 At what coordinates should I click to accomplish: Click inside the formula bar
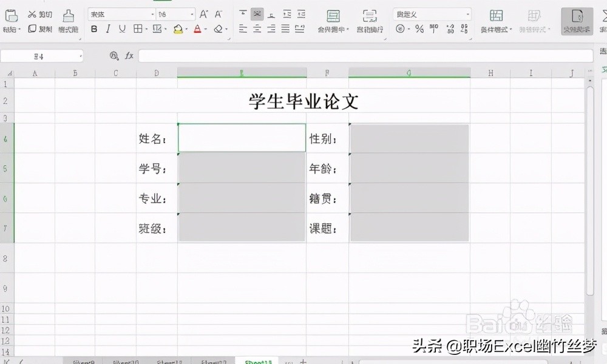coord(364,55)
